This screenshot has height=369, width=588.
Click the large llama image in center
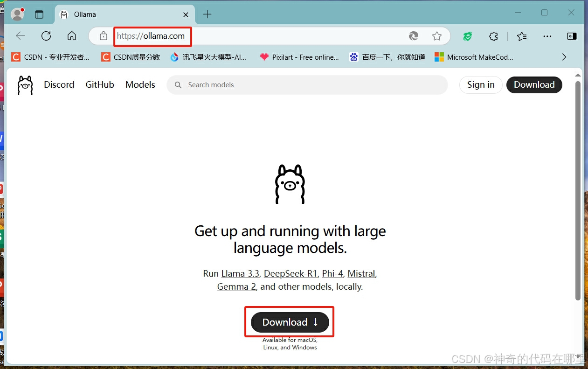pyautogui.click(x=290, y=184)
